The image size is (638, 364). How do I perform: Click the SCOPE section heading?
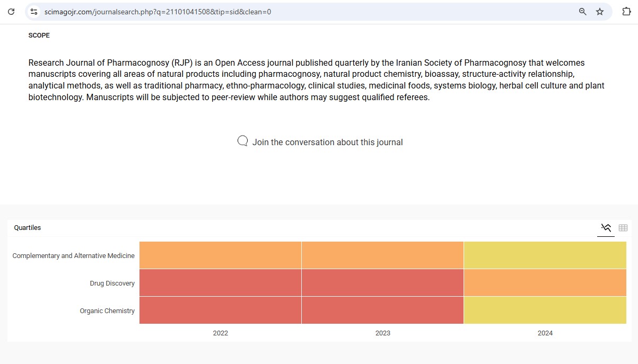39,35
